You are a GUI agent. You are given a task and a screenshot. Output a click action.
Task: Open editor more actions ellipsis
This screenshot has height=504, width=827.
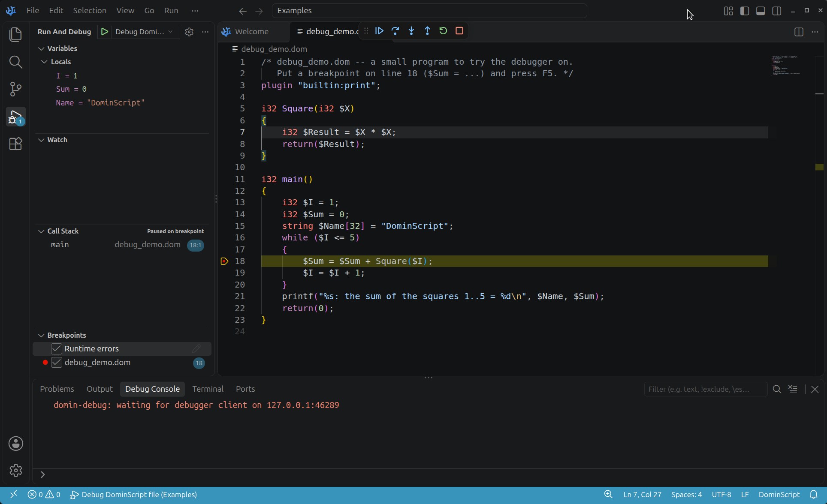point(815,32)
